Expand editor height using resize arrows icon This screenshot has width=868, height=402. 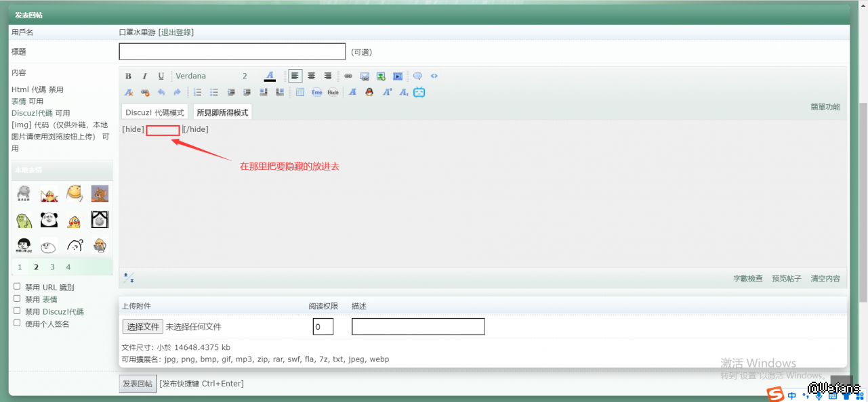tap(129, 278)
